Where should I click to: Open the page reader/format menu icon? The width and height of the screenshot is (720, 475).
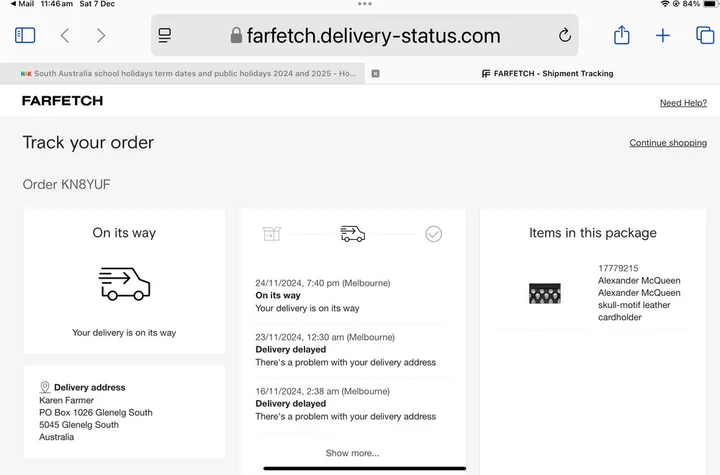pyautogui.click(x=165, y=35)
